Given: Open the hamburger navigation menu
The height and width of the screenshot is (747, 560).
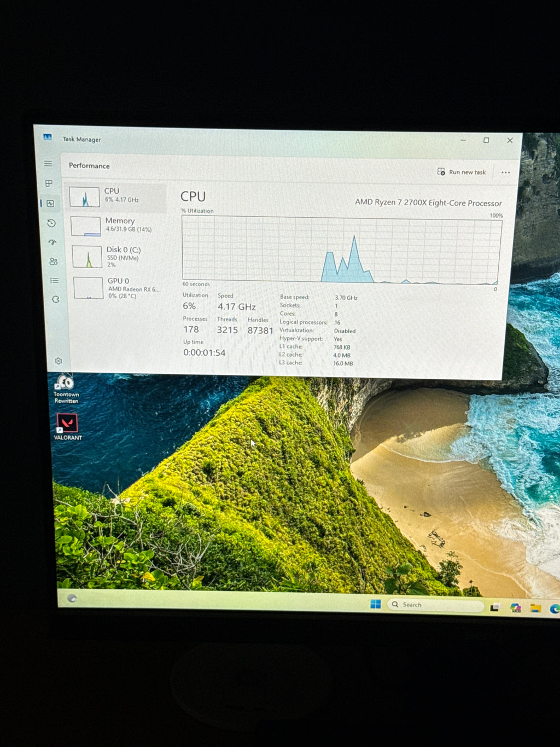Looking at the screenshot, I should [x=48, y=164].
